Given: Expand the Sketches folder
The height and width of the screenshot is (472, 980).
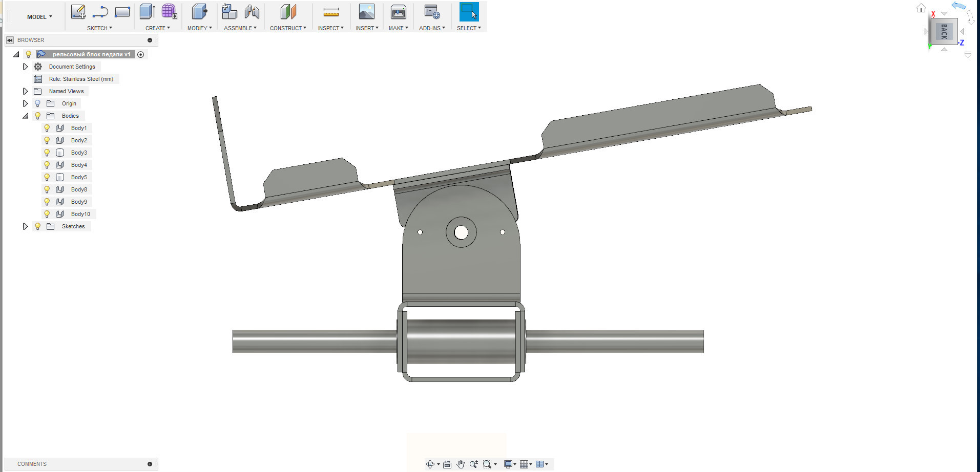Looking at the screenshot, I should (x=25, y=226).
